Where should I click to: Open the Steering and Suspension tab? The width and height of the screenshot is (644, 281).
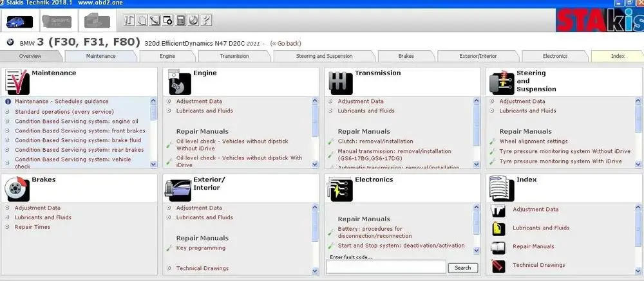pos(324,56)
